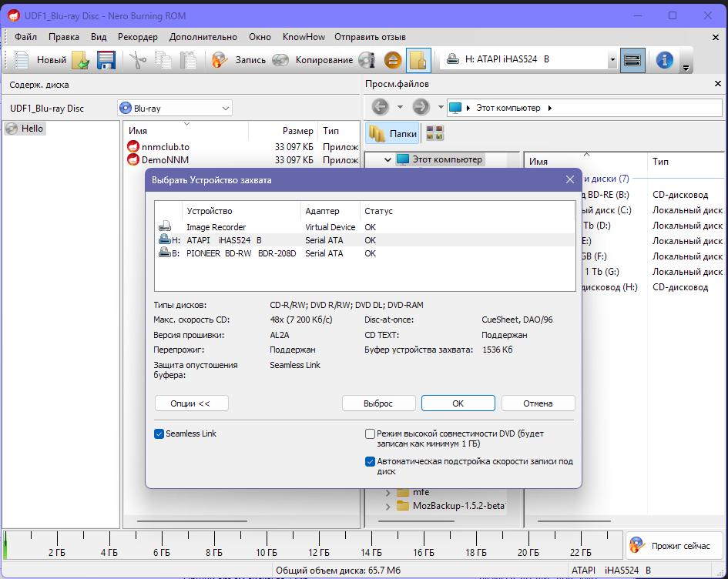The width and height of the screenshot is (728, 579).
Task: Click the Папки folders view icon
Action: pos(393,132)
